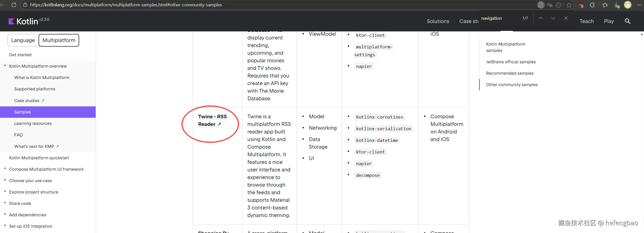Open Kotlin Multiplatform quickstart in sidebar
This screenshot has width=644, height=233.
[x=39, y=158]
